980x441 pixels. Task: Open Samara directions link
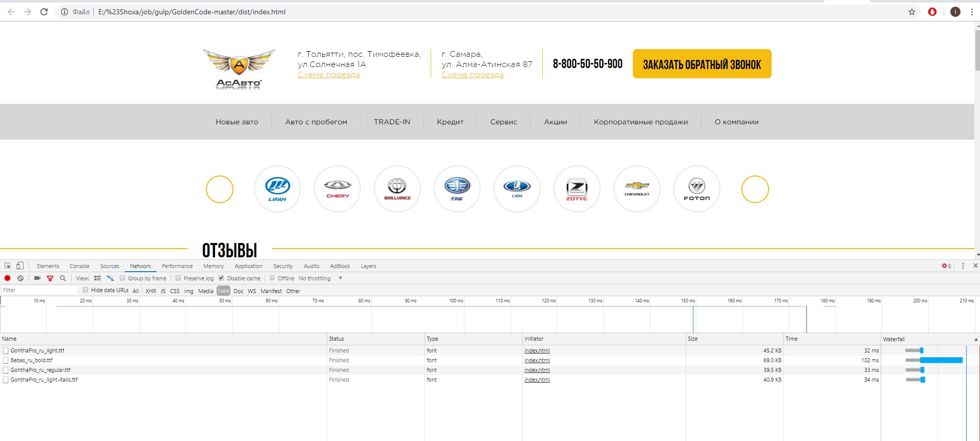tap(473, 75)
